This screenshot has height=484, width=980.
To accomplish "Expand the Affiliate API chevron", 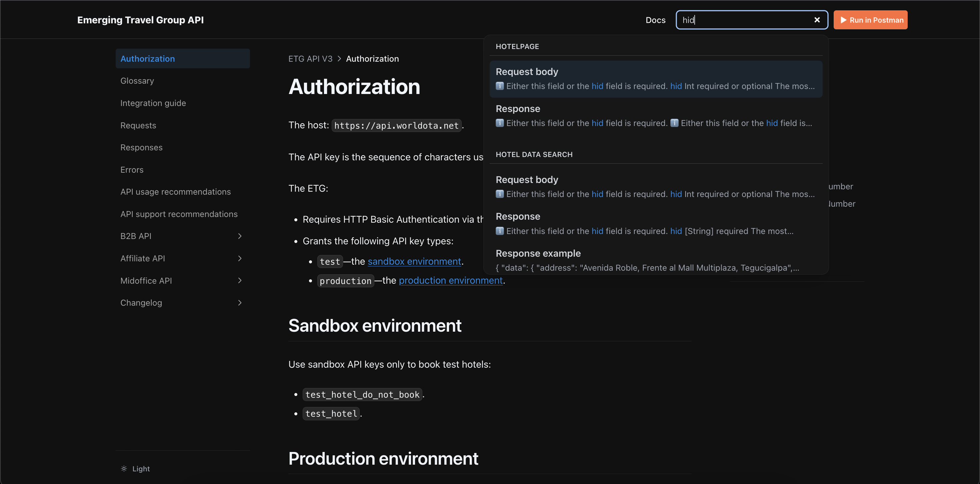I will [240, 258].
